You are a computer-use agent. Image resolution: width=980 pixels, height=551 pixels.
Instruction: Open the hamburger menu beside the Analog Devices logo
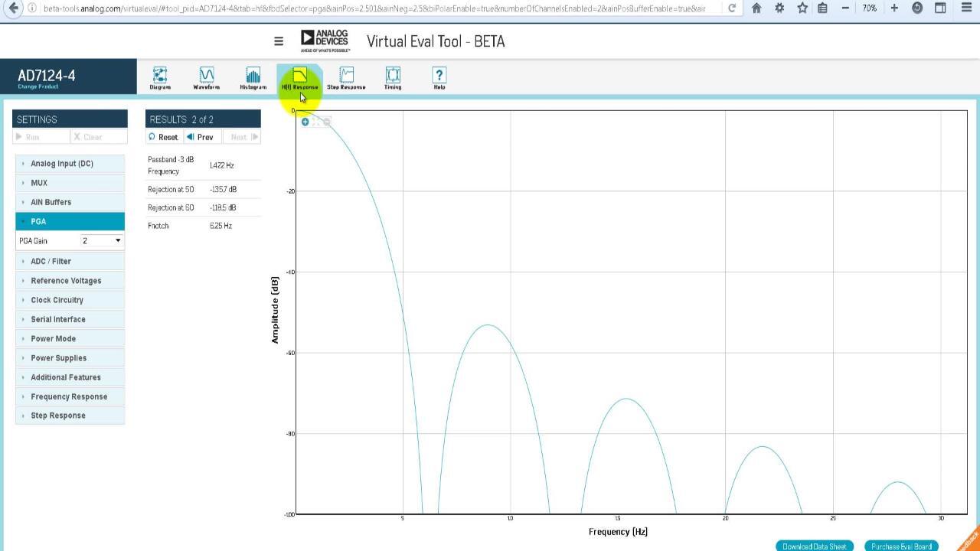(279, 41)
